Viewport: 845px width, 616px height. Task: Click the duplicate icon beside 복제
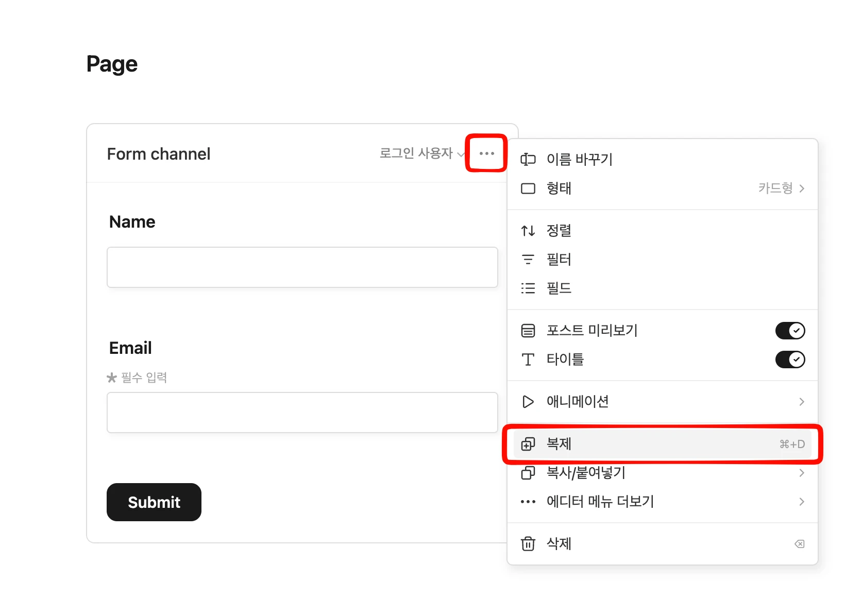(x=528, y=444)
